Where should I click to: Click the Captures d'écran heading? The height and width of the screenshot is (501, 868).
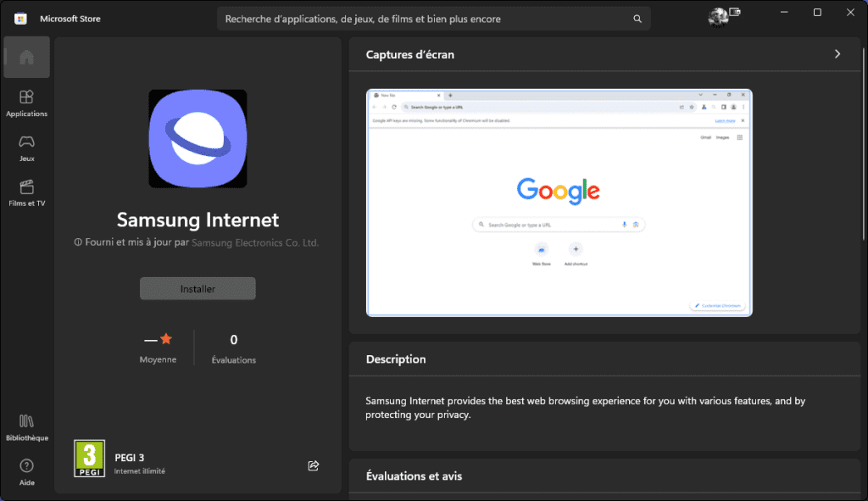409,54
